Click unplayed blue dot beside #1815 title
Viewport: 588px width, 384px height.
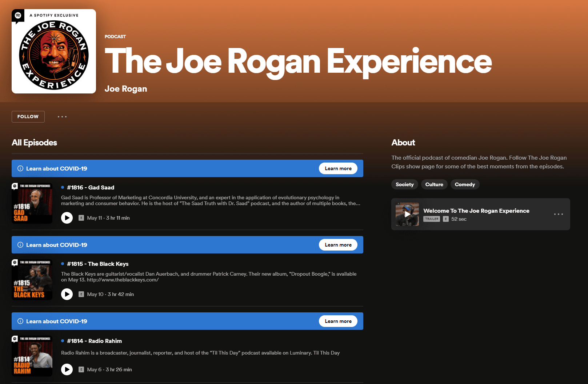[63, 264]
